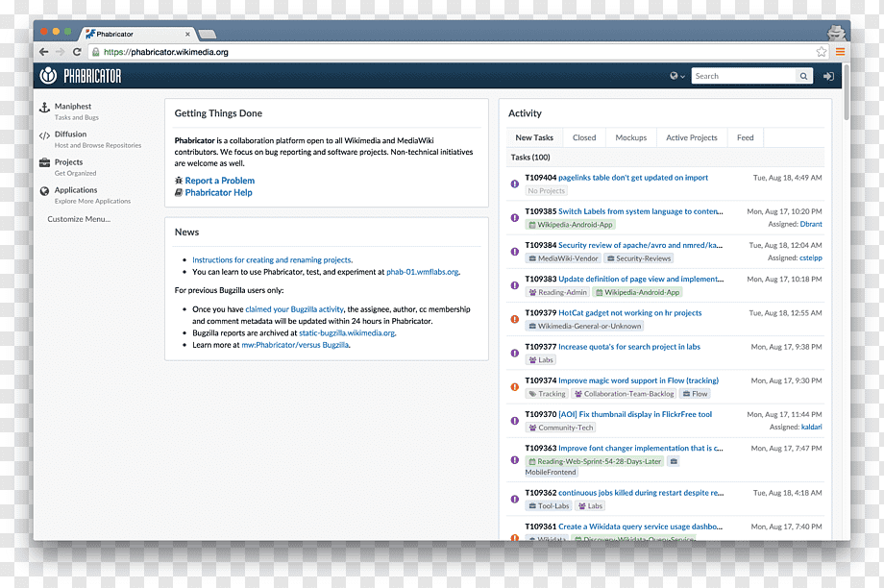Open task pagelinks table don't get updated
The height and width of the screenshot is (588, 884).
pos(633,178)
